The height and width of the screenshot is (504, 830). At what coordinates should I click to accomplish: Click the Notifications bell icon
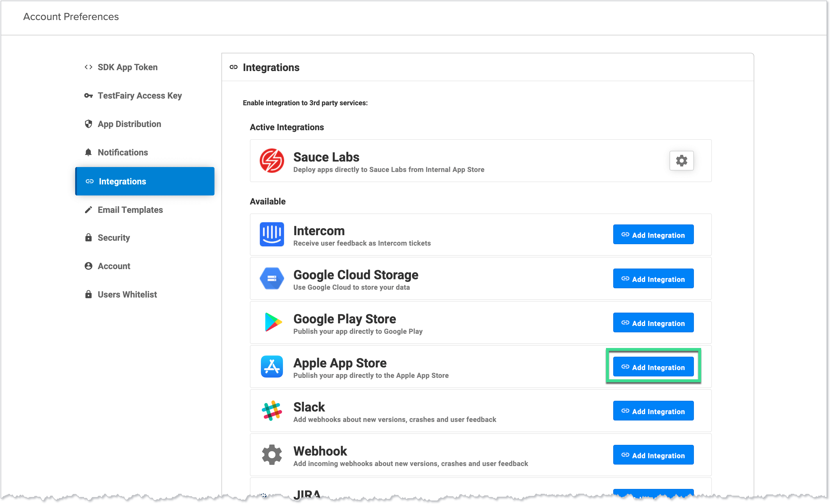click(88, 152)
